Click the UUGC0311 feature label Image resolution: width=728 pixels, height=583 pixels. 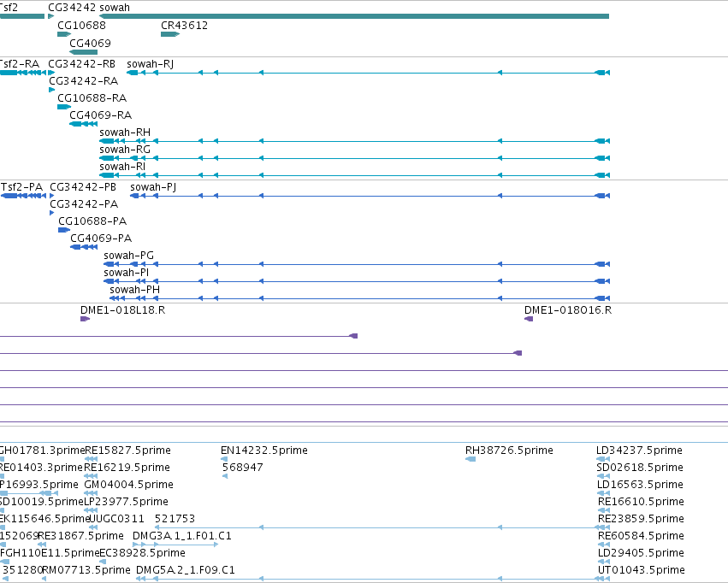pyautogui.click(x=116, y=519)
